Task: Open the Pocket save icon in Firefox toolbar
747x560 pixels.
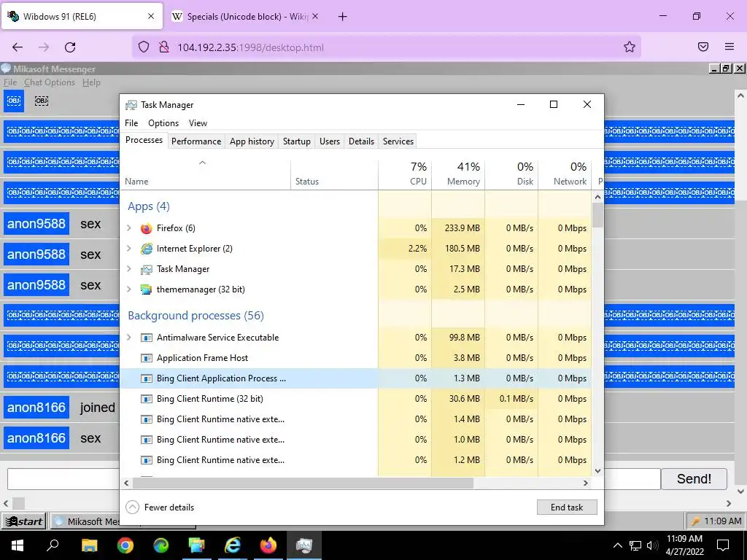Action: (x=703, y=47)
